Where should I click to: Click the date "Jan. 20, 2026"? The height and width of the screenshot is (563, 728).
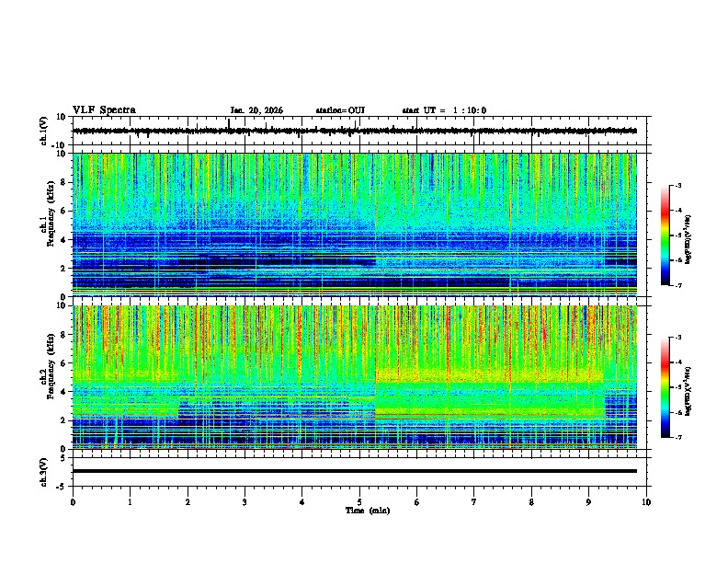pyautogui.click(x=256, y=110)
